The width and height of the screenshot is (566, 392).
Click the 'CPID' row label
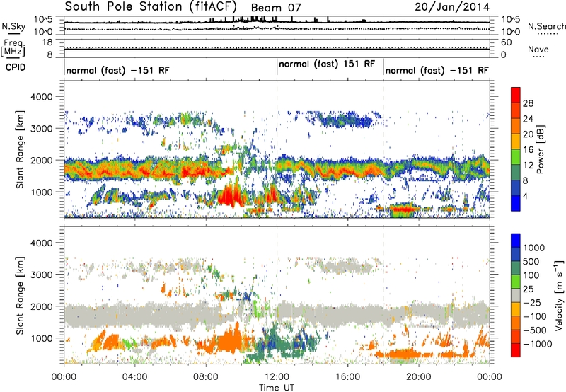tap(16, 67)
